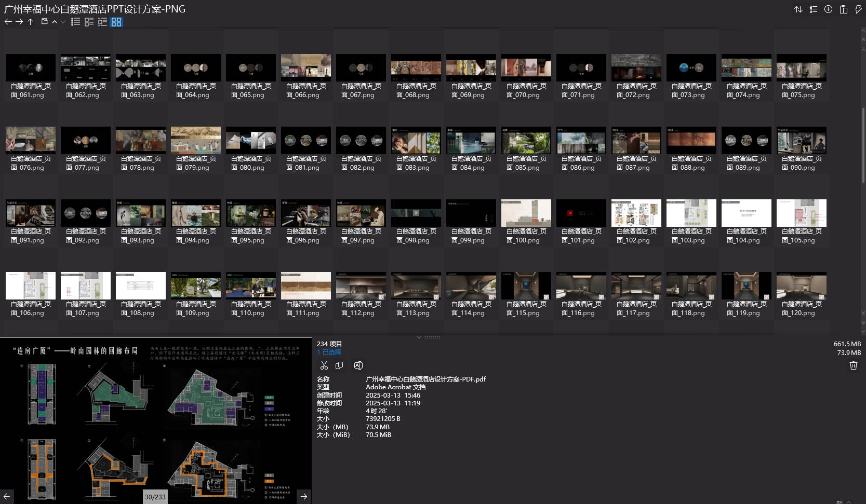Click the clipboard paste icon

click(x=844, y=9)
